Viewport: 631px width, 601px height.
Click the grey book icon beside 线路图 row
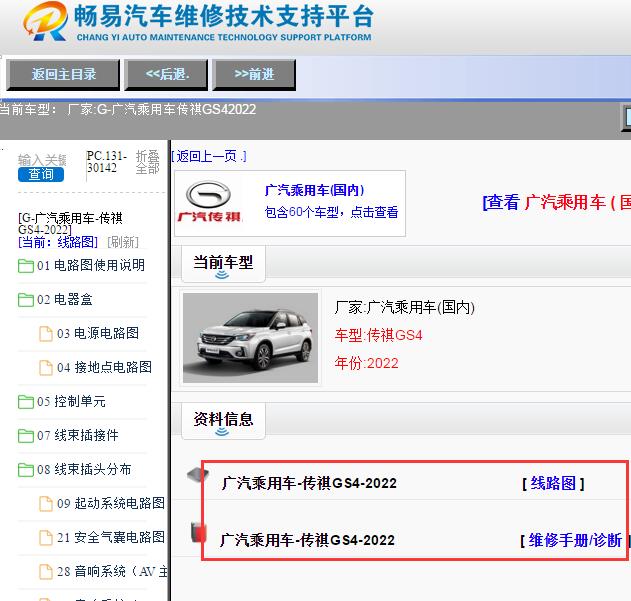198,474
